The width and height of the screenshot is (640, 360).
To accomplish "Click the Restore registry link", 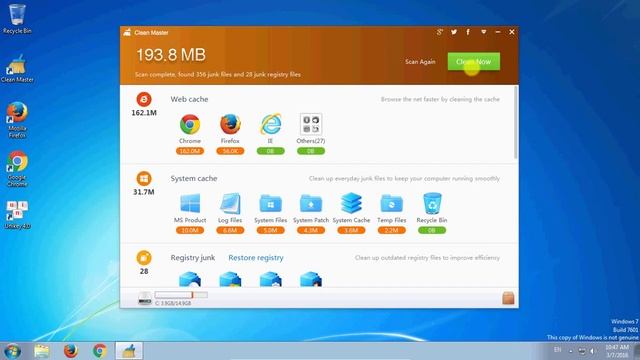I will [x=256, y=258].
